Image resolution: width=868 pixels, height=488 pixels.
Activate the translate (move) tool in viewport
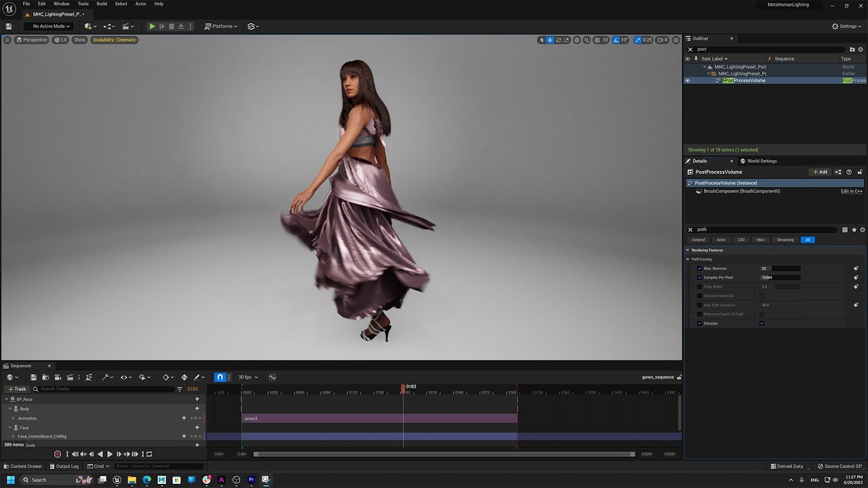pyautogui.click(x=550, y=40)
